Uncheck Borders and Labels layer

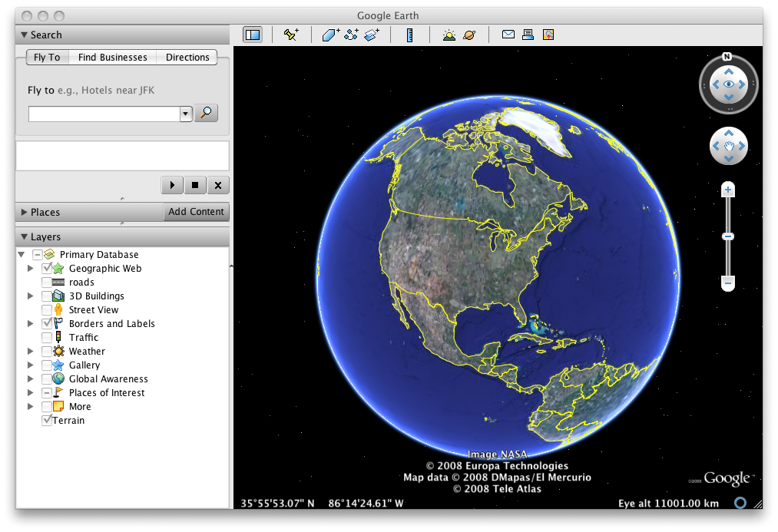tap(47, 323)
